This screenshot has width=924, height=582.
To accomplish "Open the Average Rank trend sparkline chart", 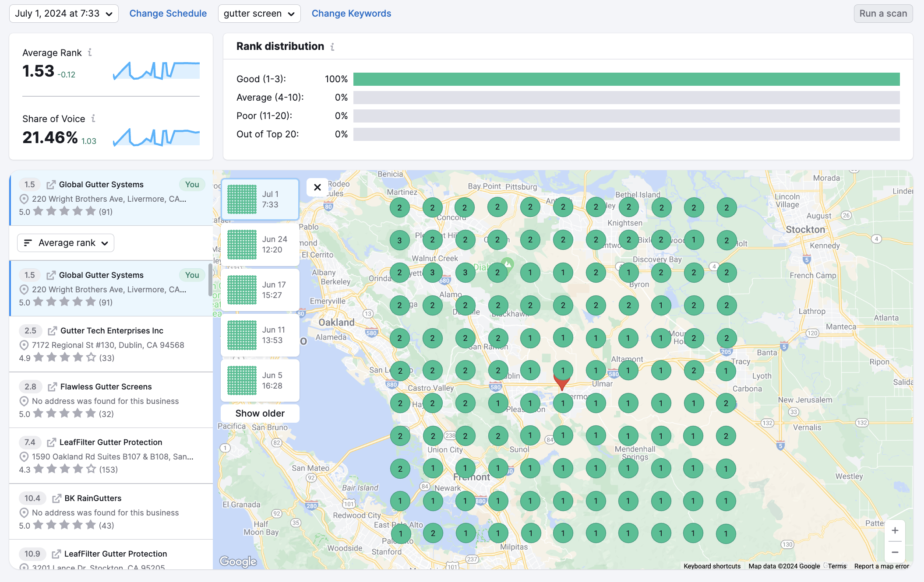I will click(156, 71).
